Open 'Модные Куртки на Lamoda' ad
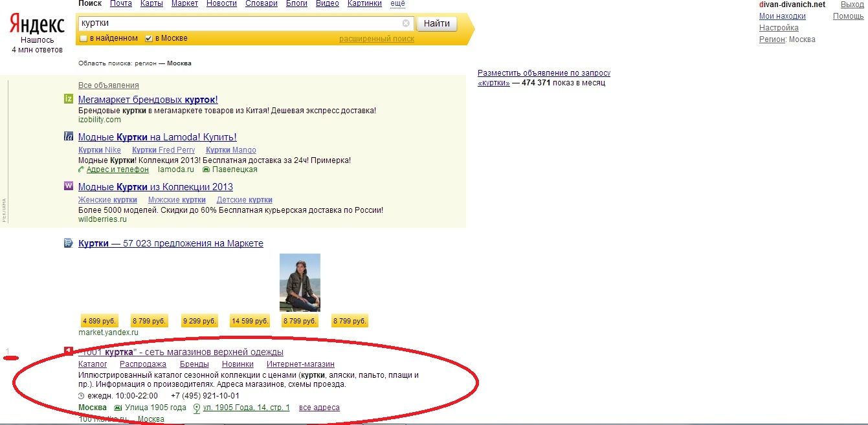This screenshot has width=868, height=425. tap(157, 137)
